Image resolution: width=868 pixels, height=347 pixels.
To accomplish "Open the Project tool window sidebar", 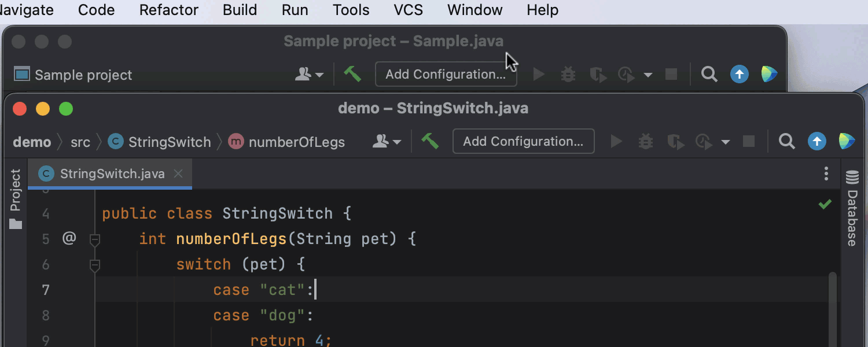I will pos(16,198).
